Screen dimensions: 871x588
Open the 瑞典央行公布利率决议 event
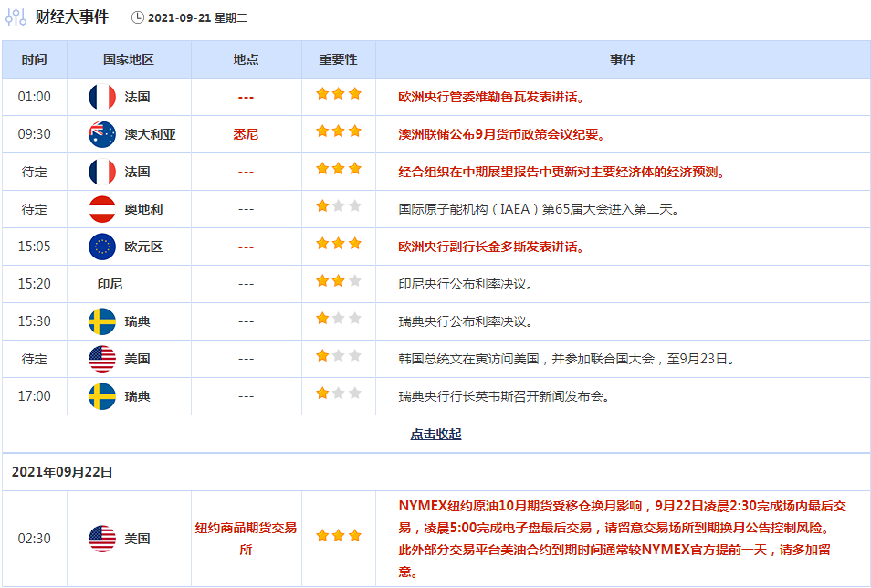point(465,321)
